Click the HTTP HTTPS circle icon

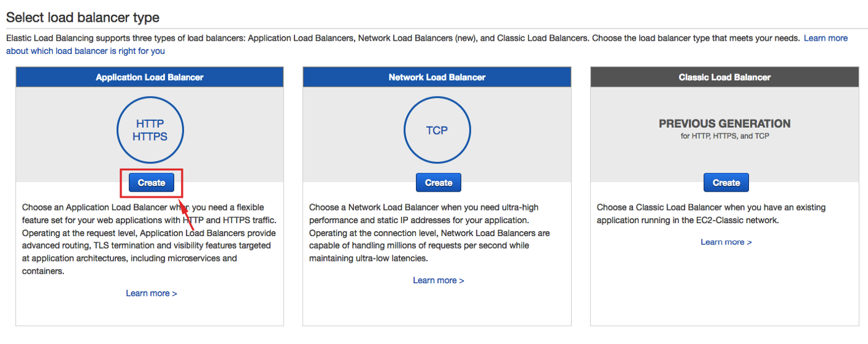tap(150, 130)
